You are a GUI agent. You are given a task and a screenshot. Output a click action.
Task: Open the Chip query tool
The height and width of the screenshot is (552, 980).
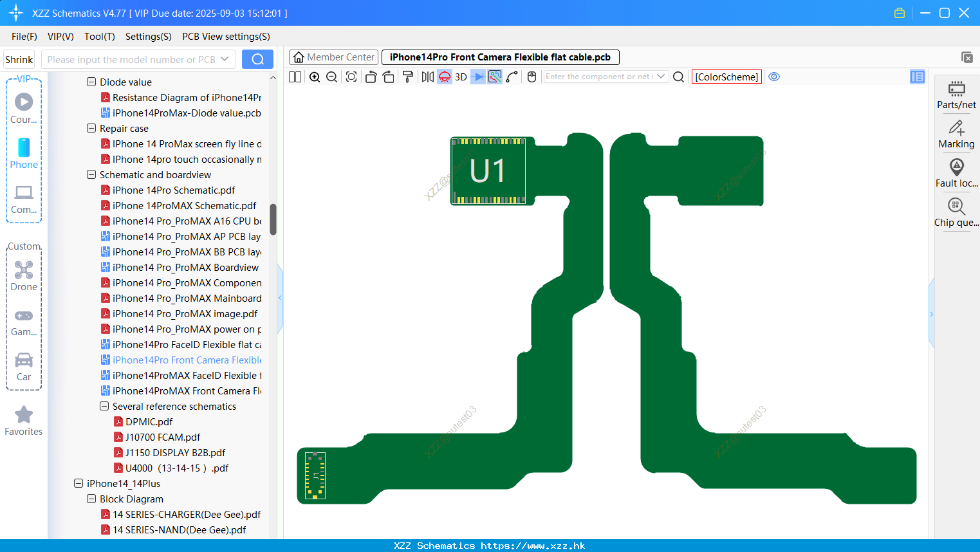point(956,212)
